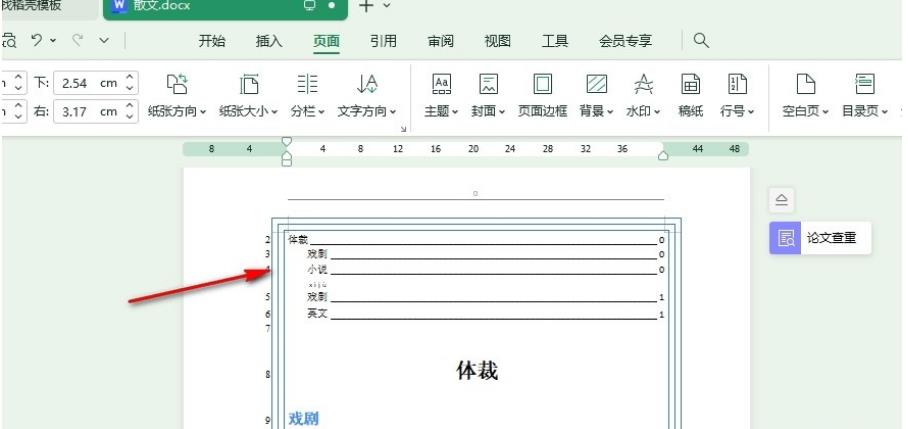Click the W icon on 散文.docx tab

pos(119,6)
